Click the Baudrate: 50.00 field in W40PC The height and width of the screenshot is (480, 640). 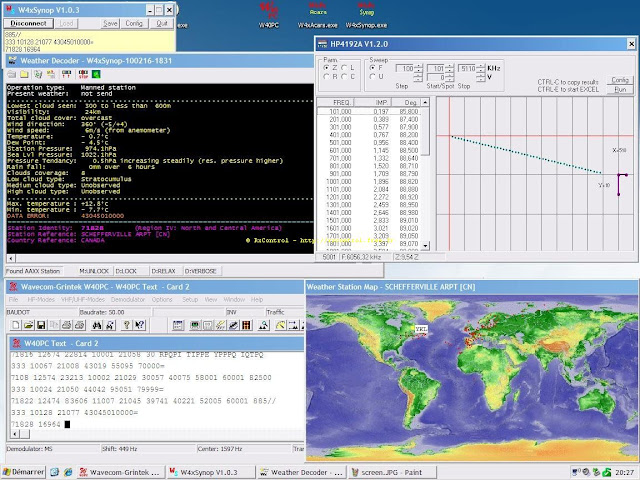pos(114,312)
